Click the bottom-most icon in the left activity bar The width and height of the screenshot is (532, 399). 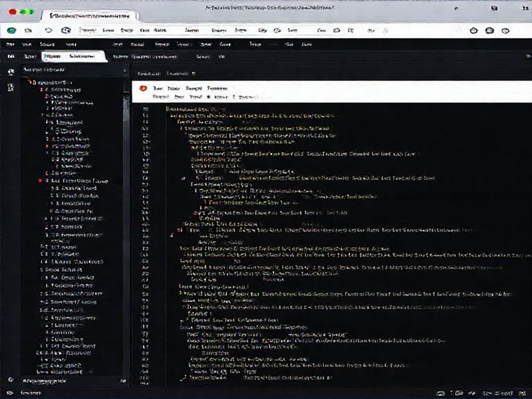[x=11, y=380]
